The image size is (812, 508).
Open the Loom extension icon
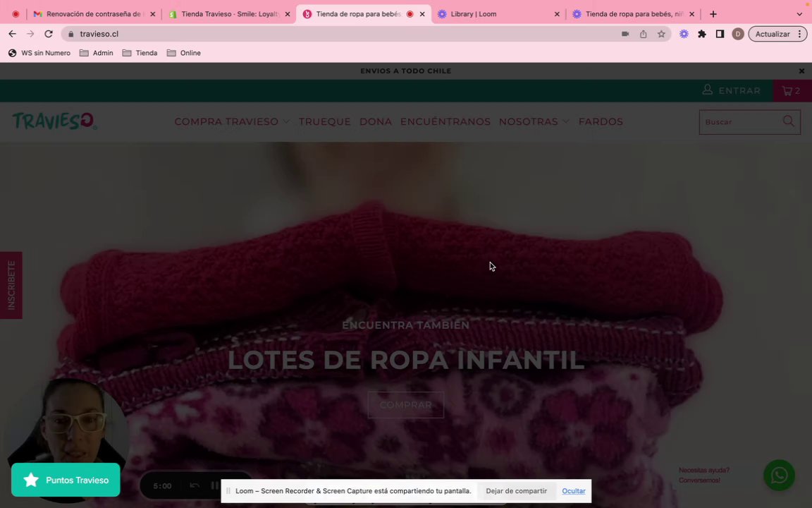click(x=684, y=34)
